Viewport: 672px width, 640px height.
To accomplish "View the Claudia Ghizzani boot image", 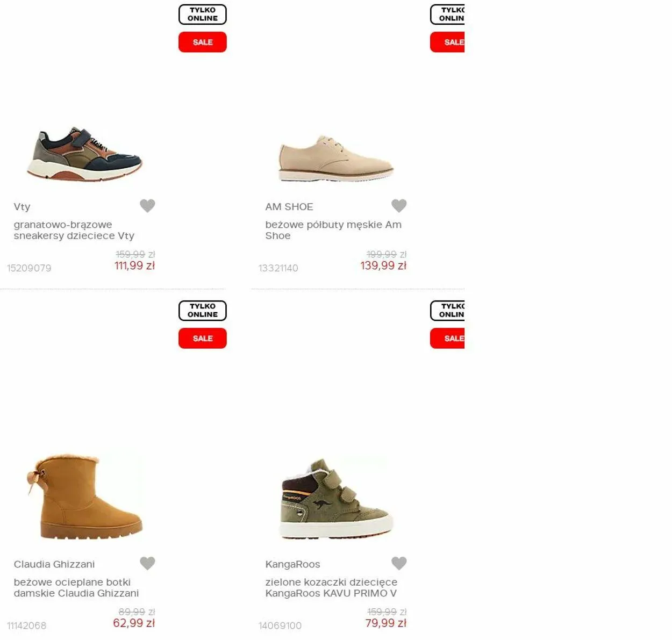I will click(x=84, y=495).
